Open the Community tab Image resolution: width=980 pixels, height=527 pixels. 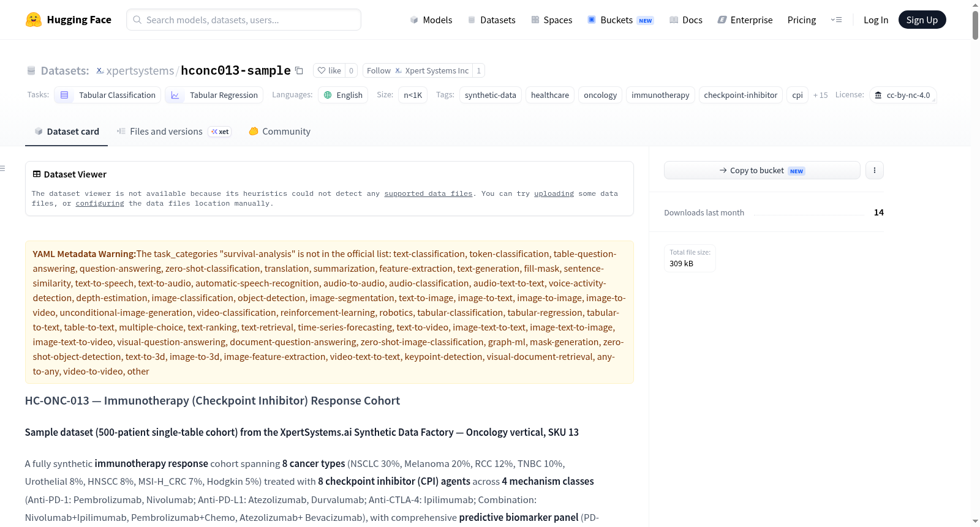(279, 132)
